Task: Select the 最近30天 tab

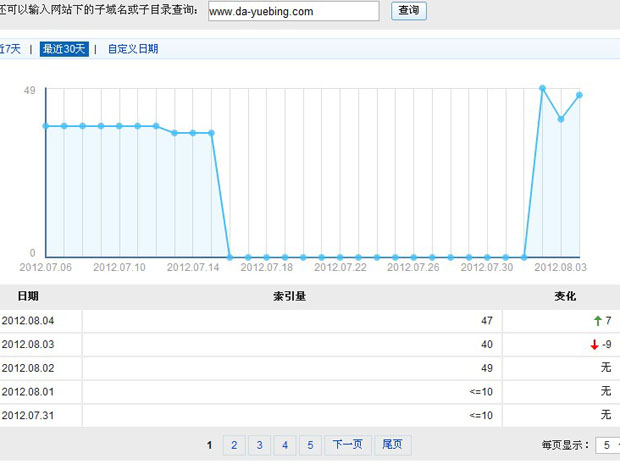Action: (64, 48)
